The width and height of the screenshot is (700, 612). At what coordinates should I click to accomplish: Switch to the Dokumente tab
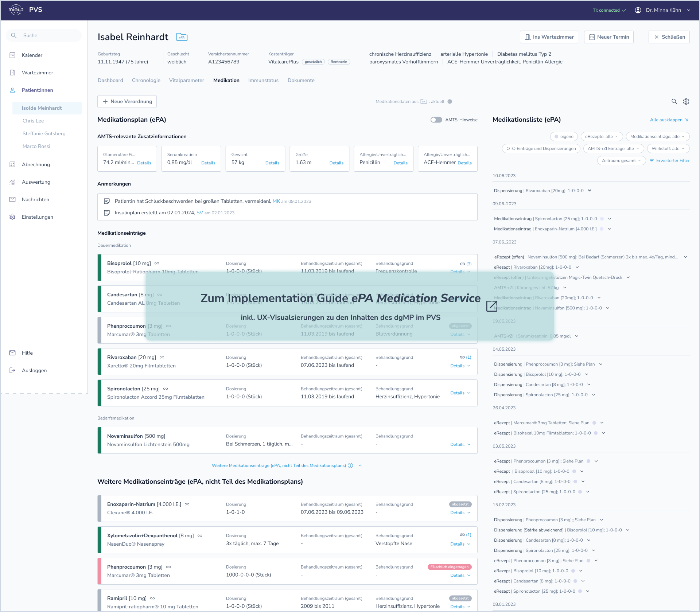pos(301,80)
